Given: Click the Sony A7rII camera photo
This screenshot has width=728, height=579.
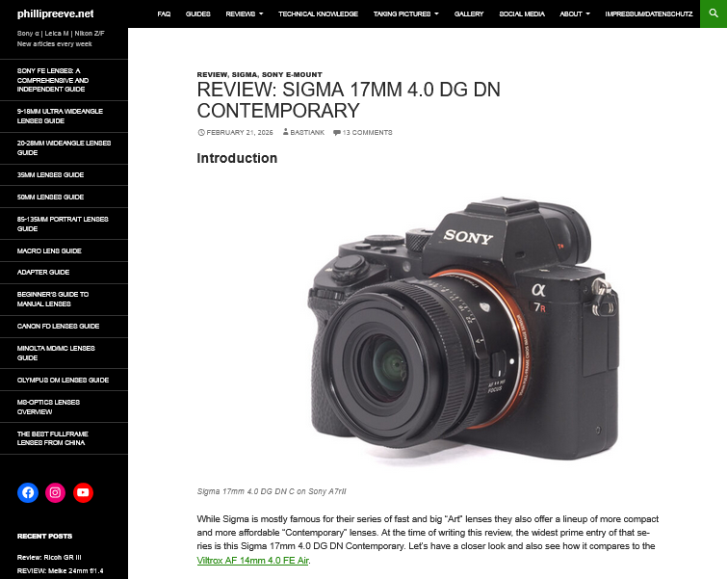Looking at the screenshot, I should point(463,329).
